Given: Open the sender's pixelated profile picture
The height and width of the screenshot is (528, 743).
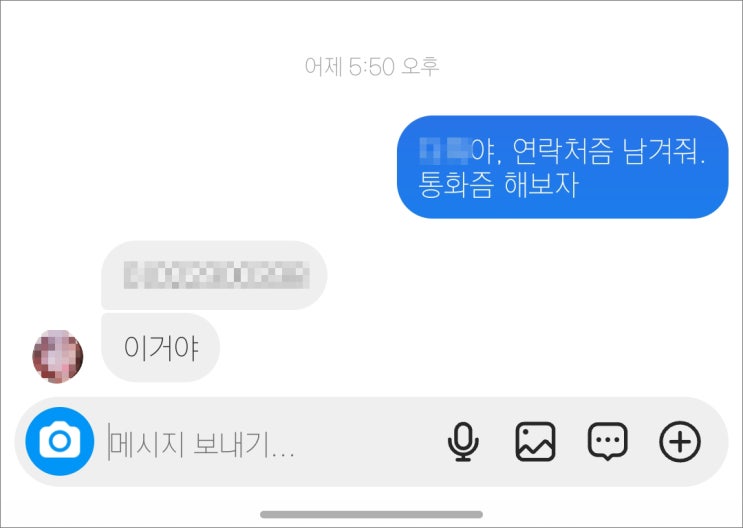Looking at the screenshot, I should click(57, 356).
